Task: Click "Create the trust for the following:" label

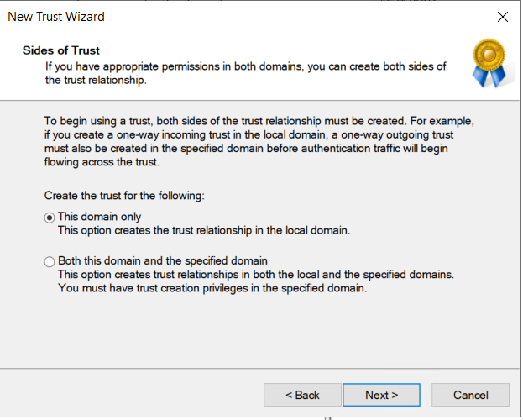Action: 124,195
